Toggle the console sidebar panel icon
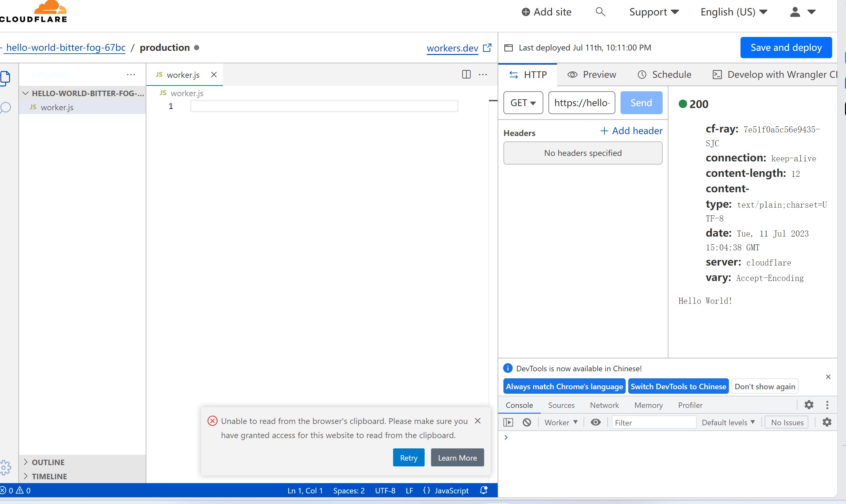 (x=508, y=422)
